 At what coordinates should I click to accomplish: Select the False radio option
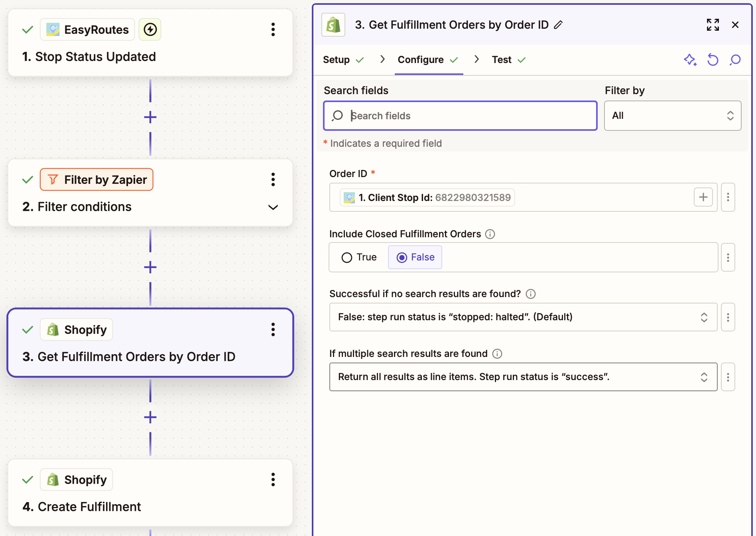(x=402, y=258)
